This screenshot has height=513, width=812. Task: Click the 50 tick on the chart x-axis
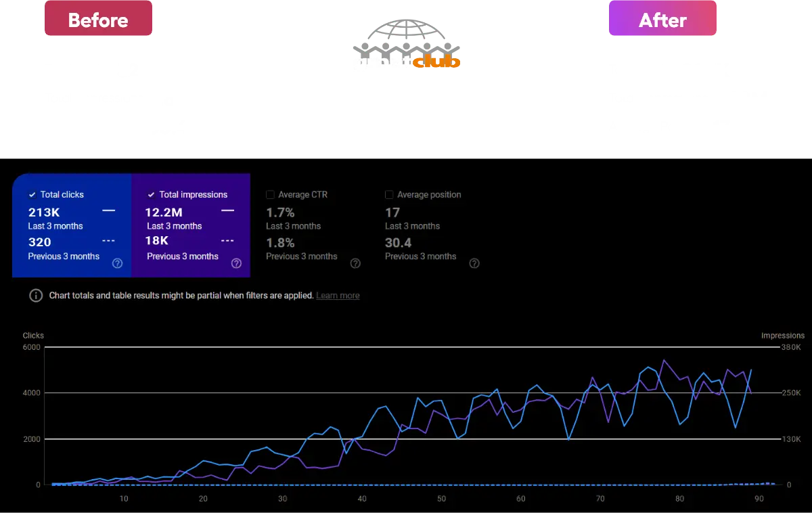(x=441, y=499)
